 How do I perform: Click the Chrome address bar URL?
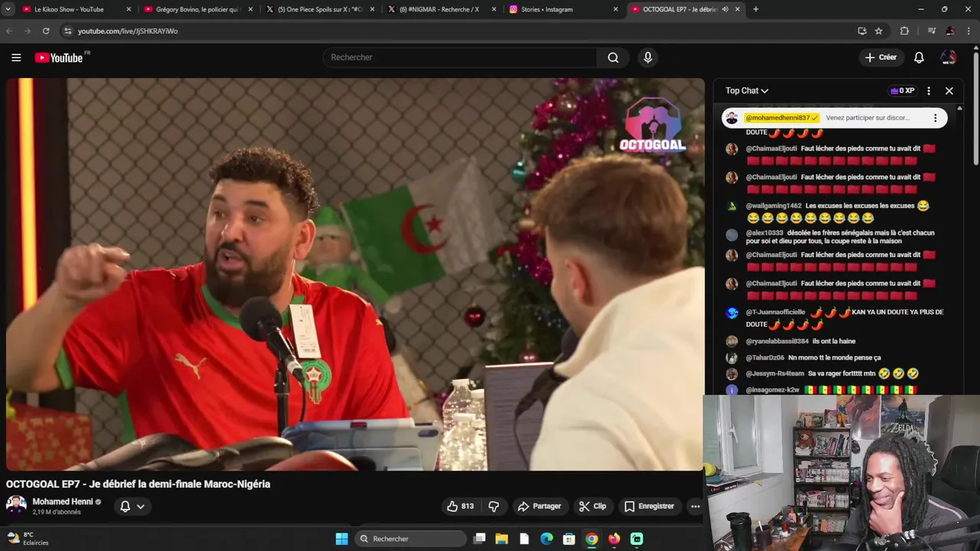coord(128,31)
